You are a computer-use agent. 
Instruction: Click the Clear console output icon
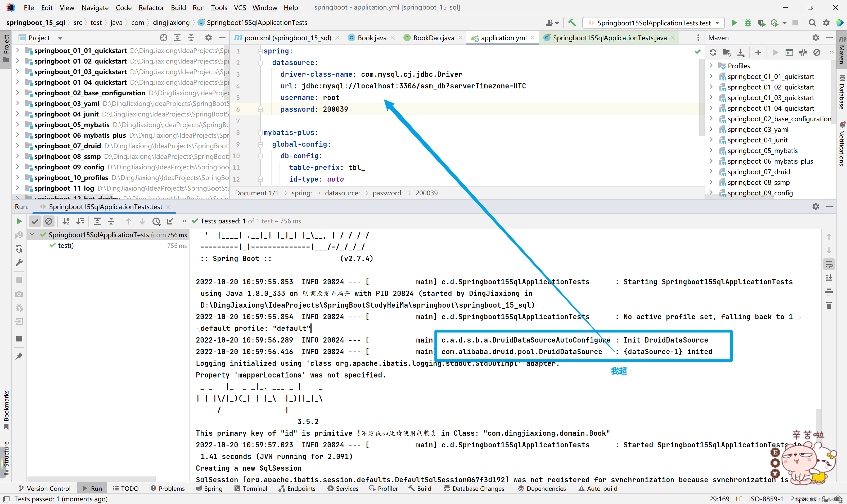tap(829, 310)
